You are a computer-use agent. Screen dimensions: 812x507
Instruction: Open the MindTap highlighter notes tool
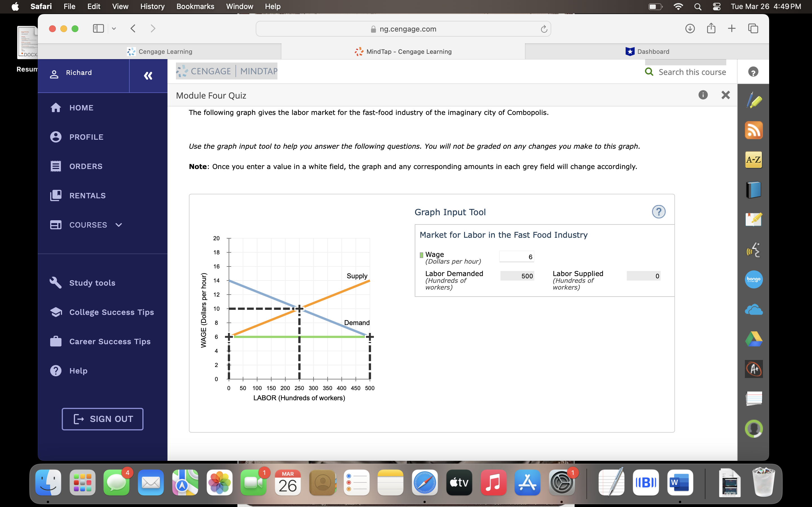754,100
